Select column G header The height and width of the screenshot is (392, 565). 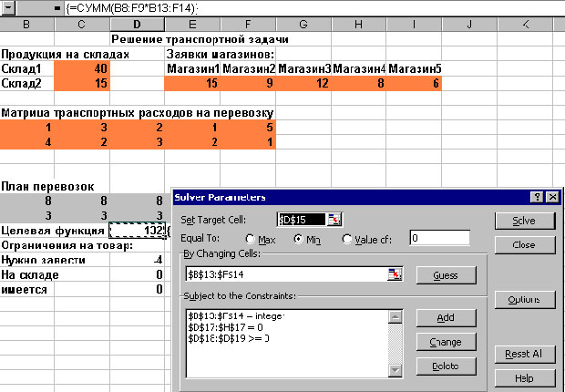tap(303, 25)
